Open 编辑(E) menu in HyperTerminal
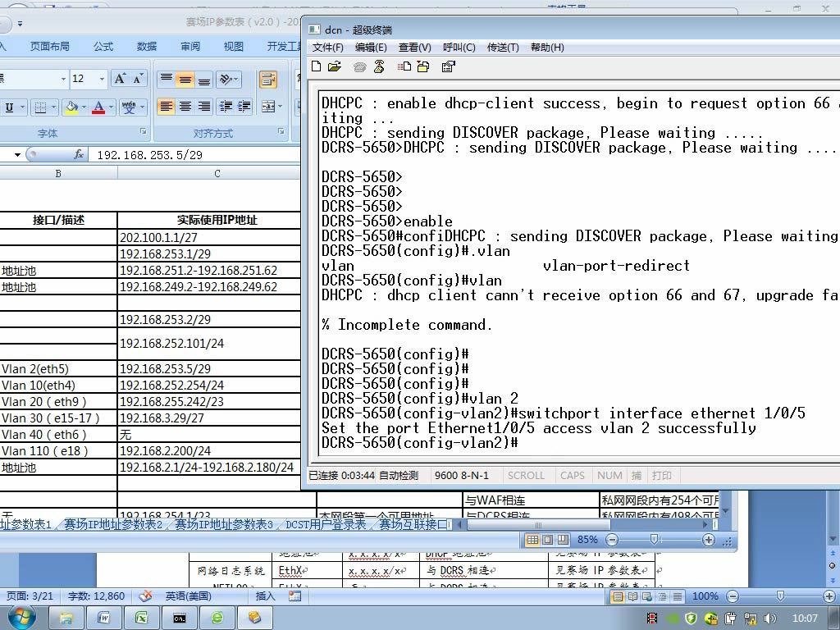Image resolution: width=840 pixels, height=630 pixels. coord(371,47)
